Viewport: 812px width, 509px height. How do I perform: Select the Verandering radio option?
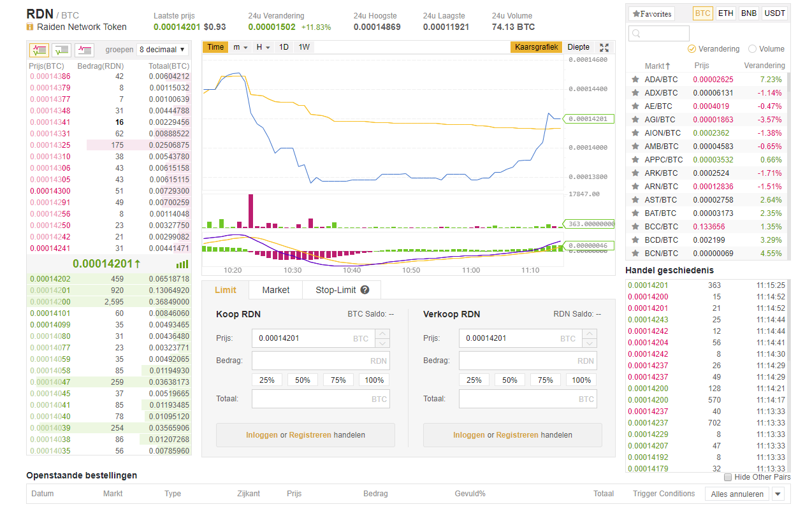pos(692,49)
